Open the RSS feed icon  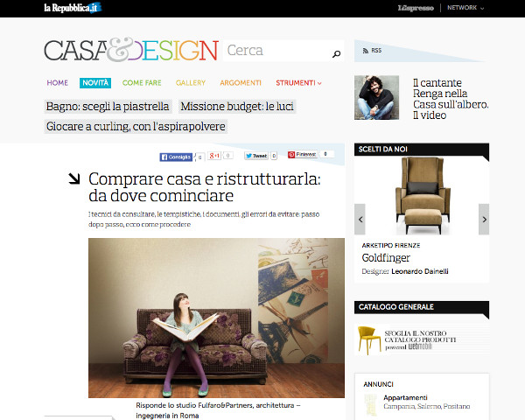366,51
